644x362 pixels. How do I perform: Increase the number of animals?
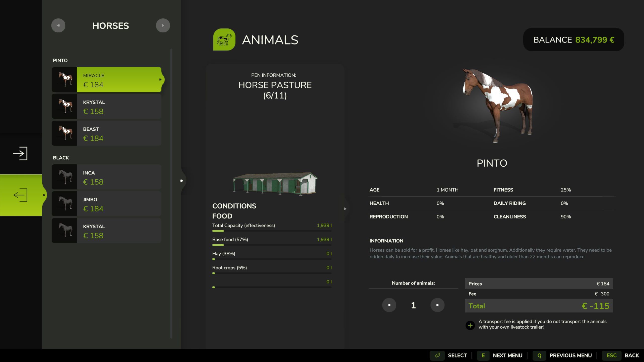pos(437,305)
